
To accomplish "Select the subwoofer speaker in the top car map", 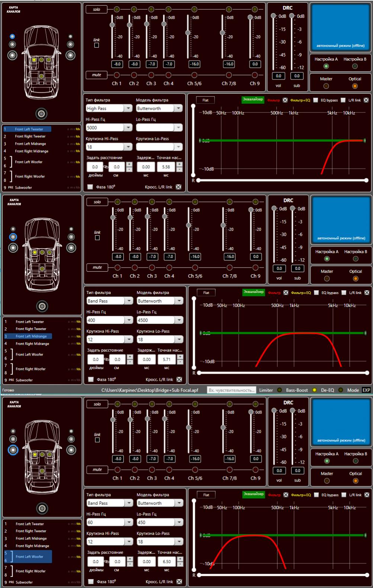I will pyautogui.click(x=41, y=114).
